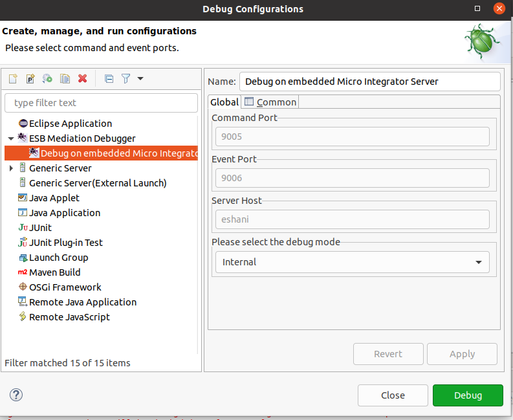The width and height of the screenshot is (513, 420).
Task: Click 'Filter matched 15 of 15 items' text
Action: pyautogui.click(x=67, y=363)
